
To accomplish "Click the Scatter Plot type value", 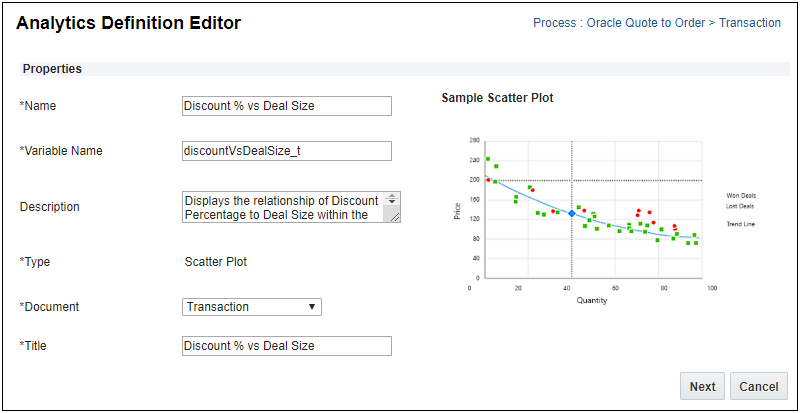I will 216,262.
